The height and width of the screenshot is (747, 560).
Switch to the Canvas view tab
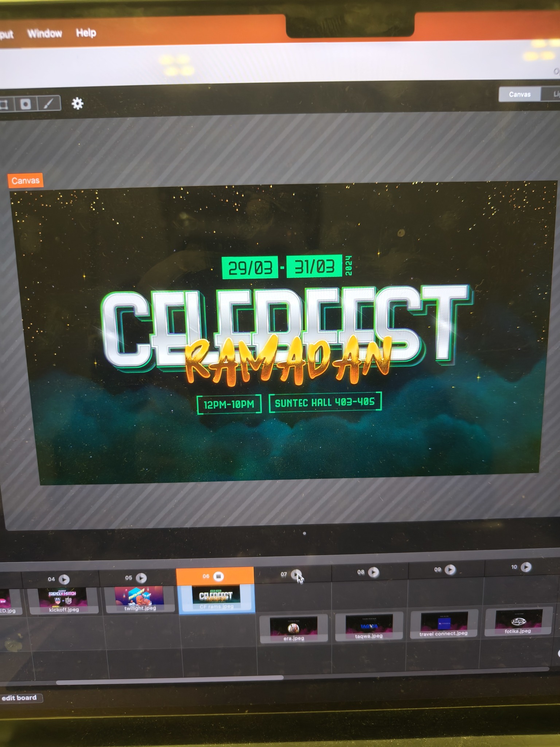[520, 94]
